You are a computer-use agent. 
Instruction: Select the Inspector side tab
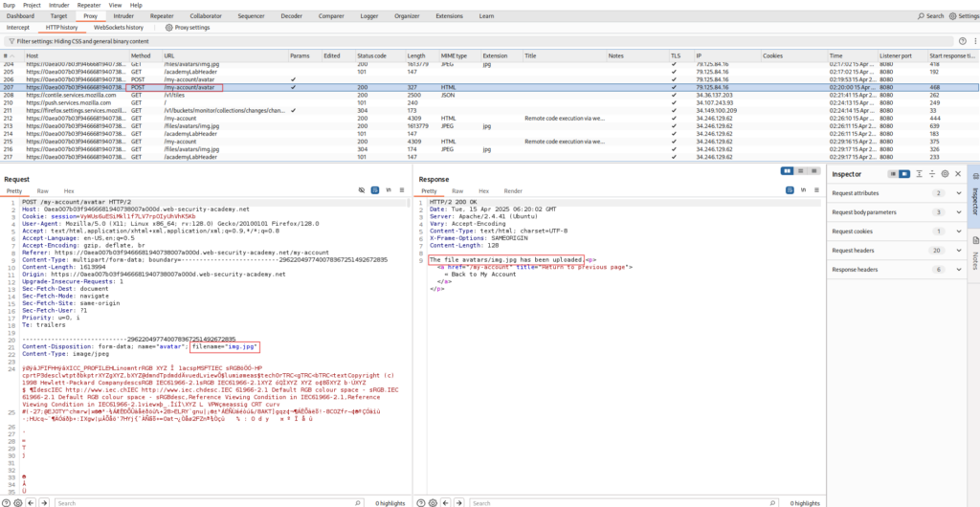973,197
